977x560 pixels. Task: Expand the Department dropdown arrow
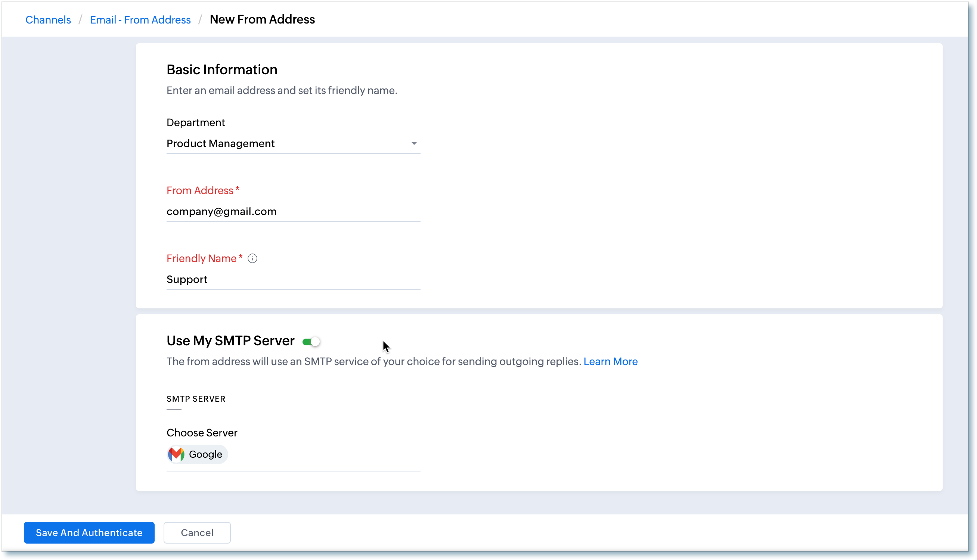(x=414, y=143)
